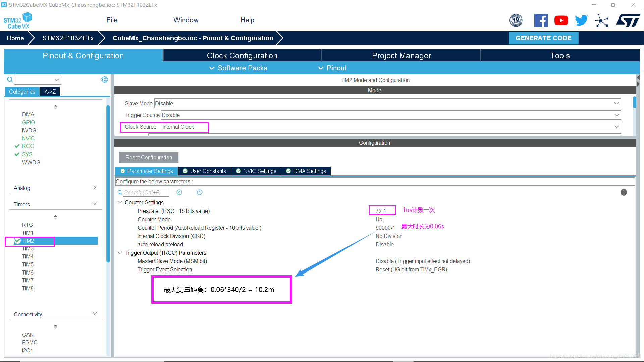Switch to Clock Configuration tab

pyautogui.click(x=242, y=56)
